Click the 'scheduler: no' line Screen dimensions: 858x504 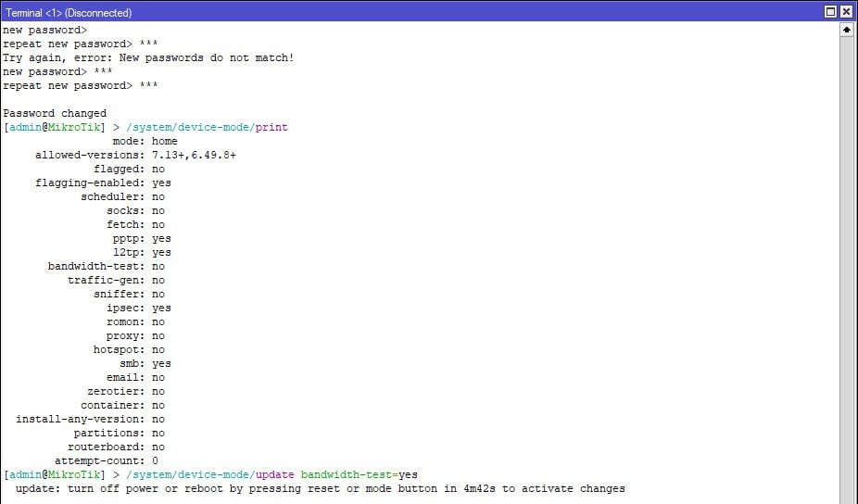pos(122,197)
